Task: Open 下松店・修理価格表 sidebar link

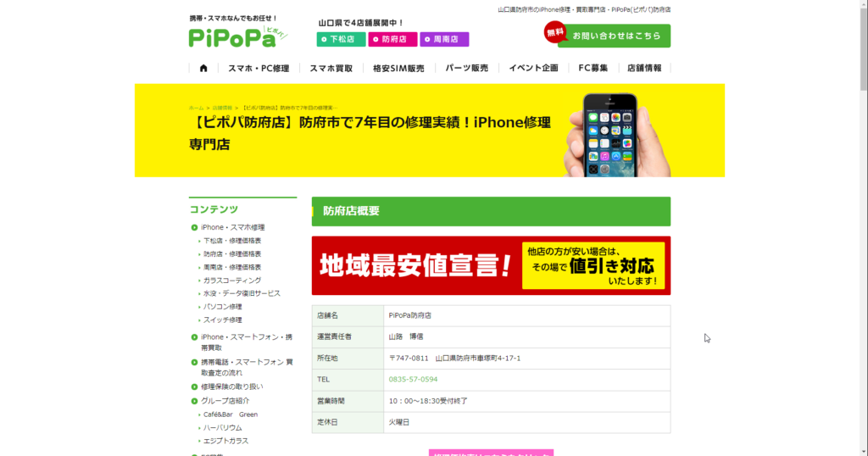Action: coord(232,241)
